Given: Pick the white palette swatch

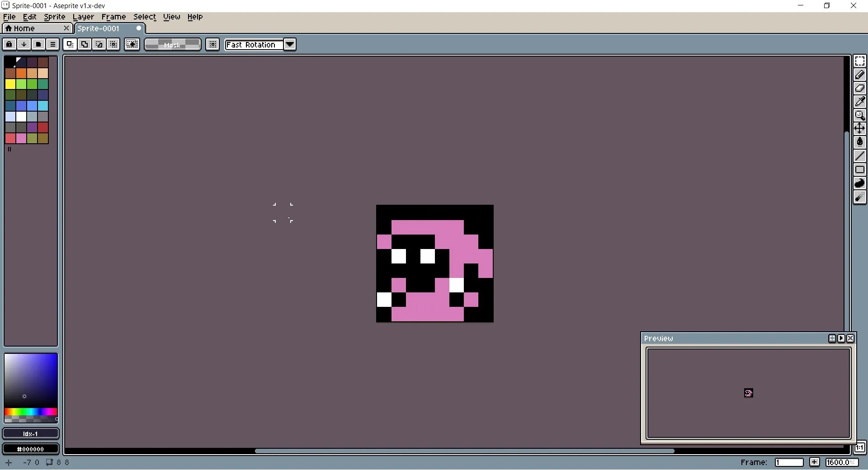Looking at the screenshot, I should point(21,116).
